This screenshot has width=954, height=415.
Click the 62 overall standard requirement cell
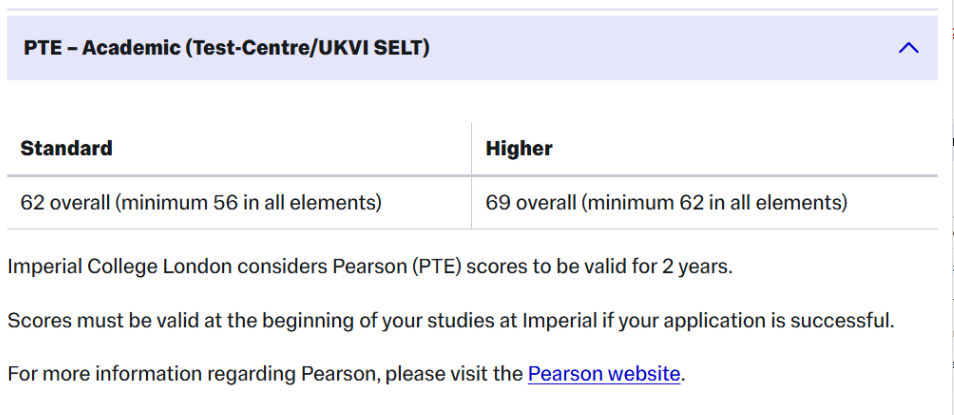239,202
